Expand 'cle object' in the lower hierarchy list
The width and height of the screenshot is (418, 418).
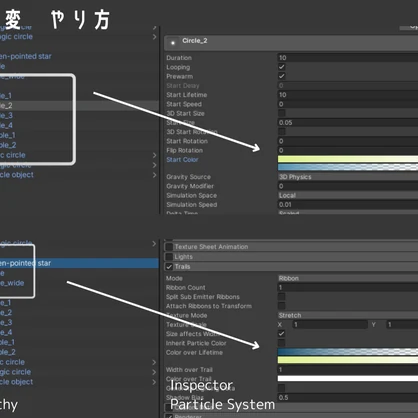click(154, 382)
